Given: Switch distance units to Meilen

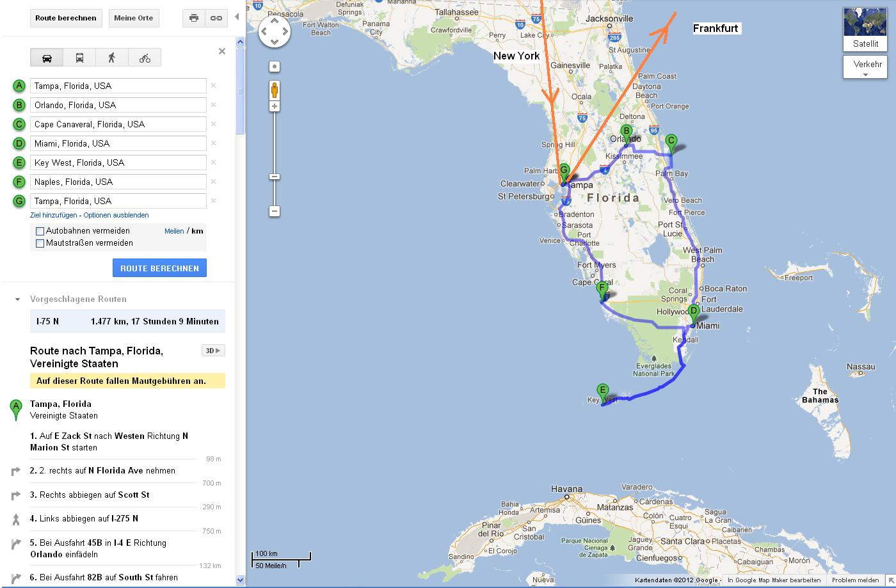Looking at the screenshot, I should click(x=174, y=231).
